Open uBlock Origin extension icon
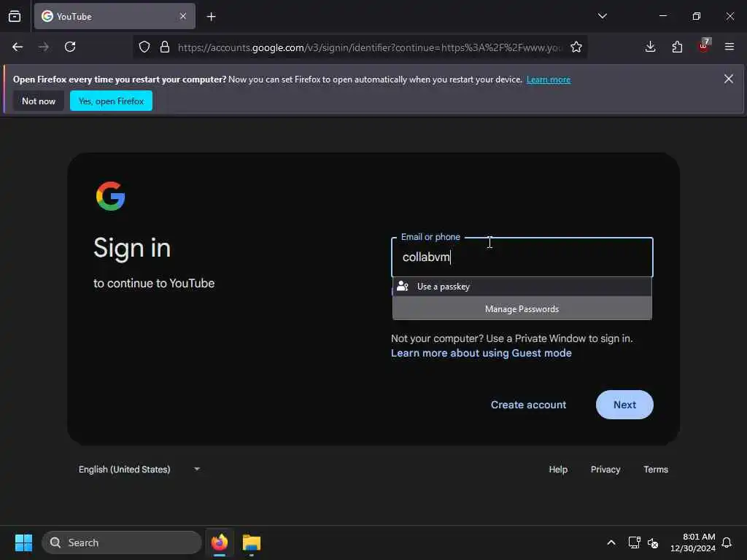 [x=704, y=46]
